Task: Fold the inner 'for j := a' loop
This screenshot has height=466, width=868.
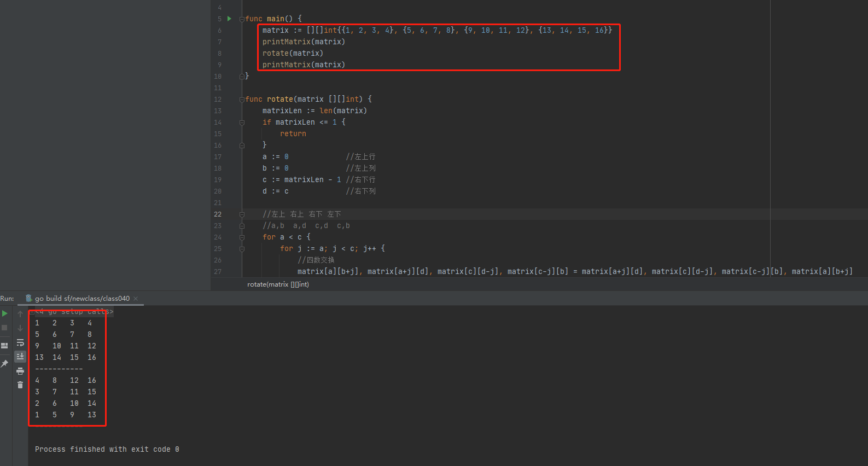Action: click(x=242, y=249)
